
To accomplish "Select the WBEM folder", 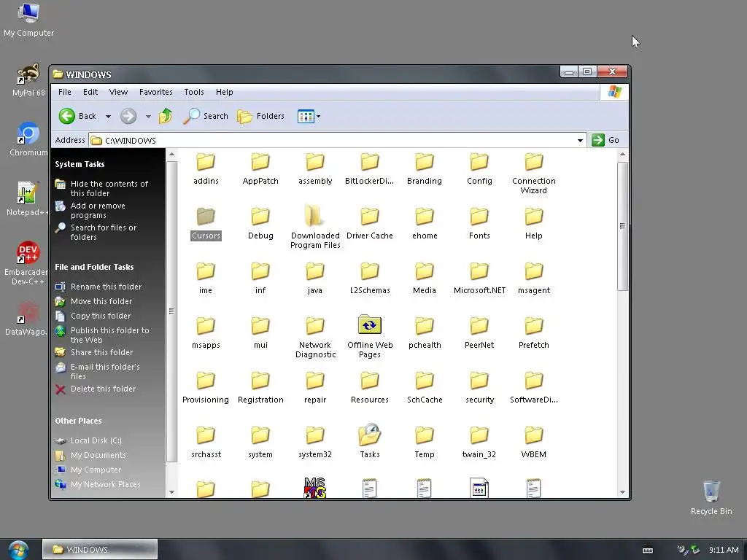I will 533,442.
